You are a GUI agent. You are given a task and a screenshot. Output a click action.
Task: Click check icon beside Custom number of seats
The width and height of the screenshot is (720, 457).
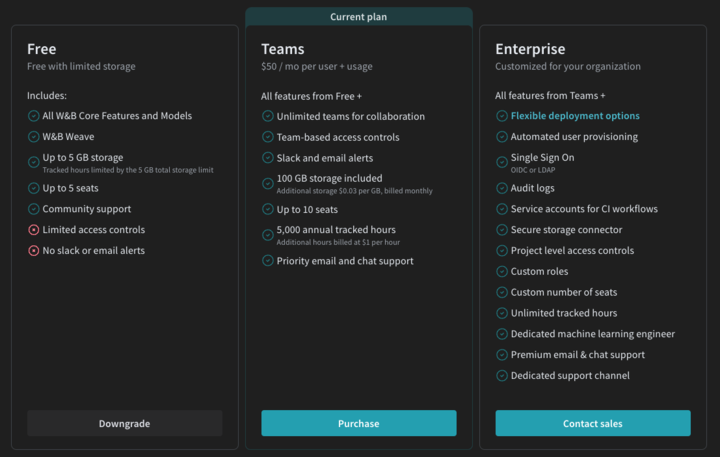pos(502,292)
